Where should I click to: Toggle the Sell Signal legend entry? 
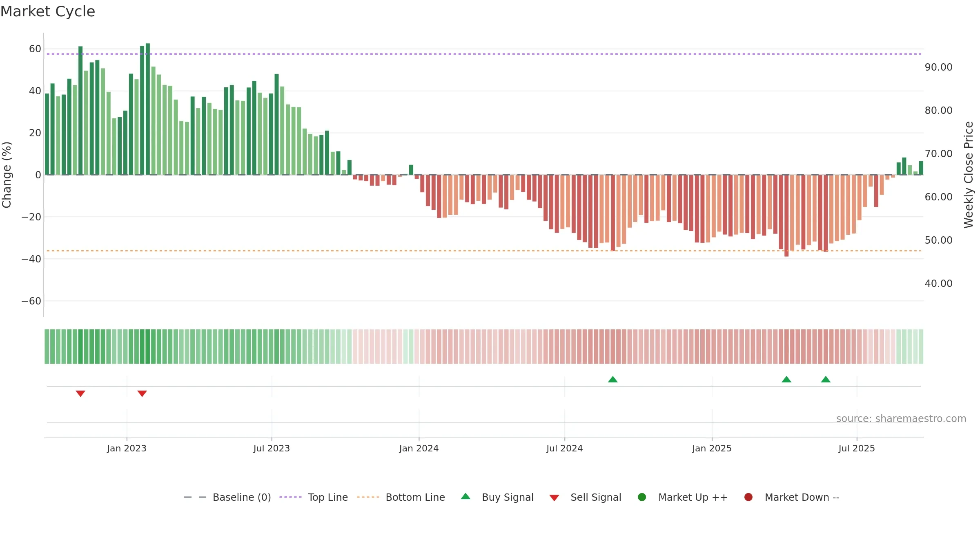(x=585, y=497)
